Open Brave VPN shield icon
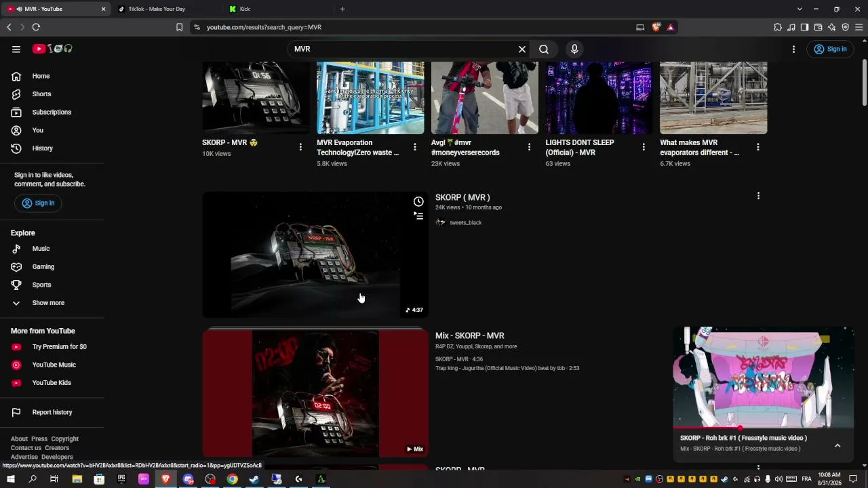This screenshot has width=868, height=488. [845, 27]
